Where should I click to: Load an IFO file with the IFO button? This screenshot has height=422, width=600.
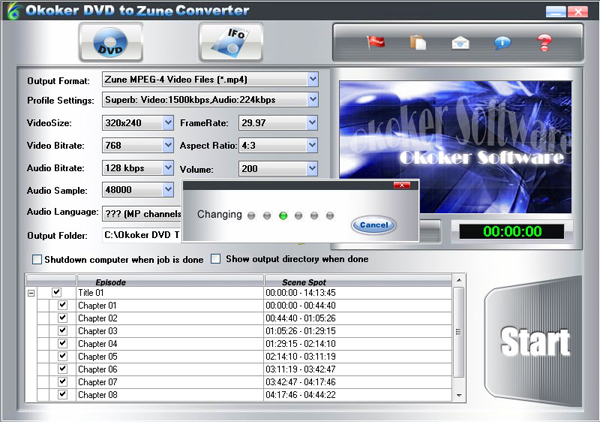[x=231, y=42]
